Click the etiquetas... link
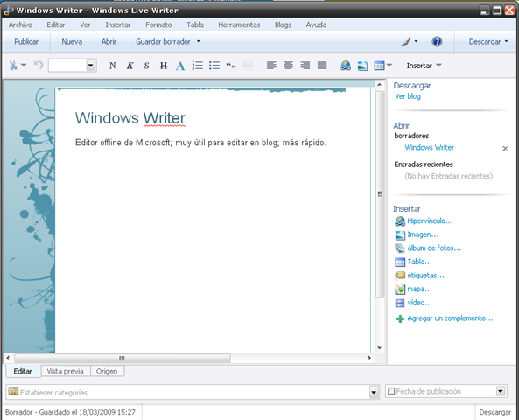Image resolution: width=519 pixels, height=420 pixels. pyautogui.click(x=425, y=276)
